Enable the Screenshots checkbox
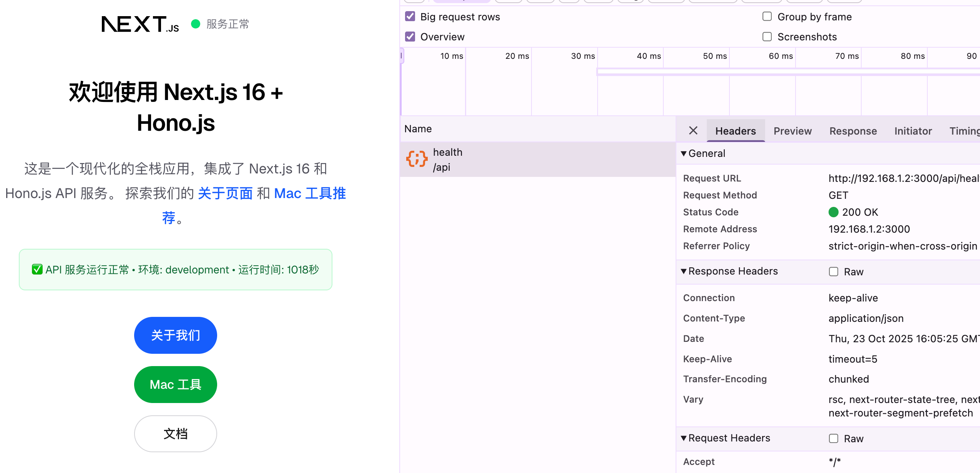The width and height of the screenshot is (980, 473). point(767,37)
